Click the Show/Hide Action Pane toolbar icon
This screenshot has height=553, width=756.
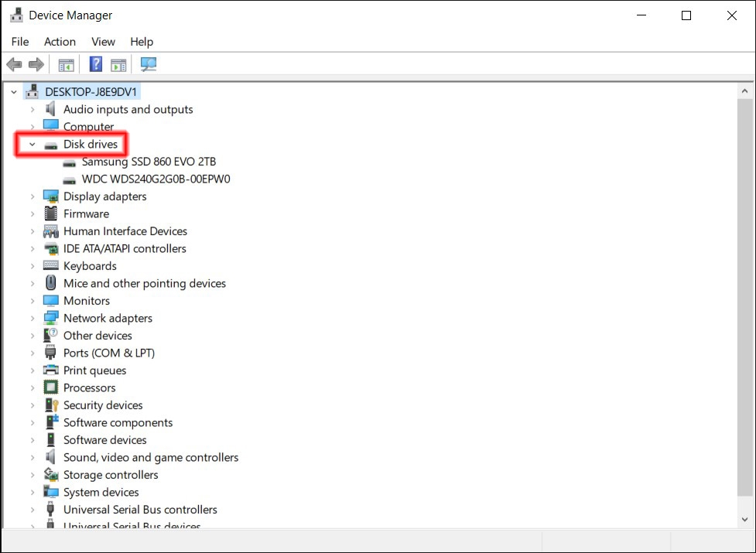[118, 64]
